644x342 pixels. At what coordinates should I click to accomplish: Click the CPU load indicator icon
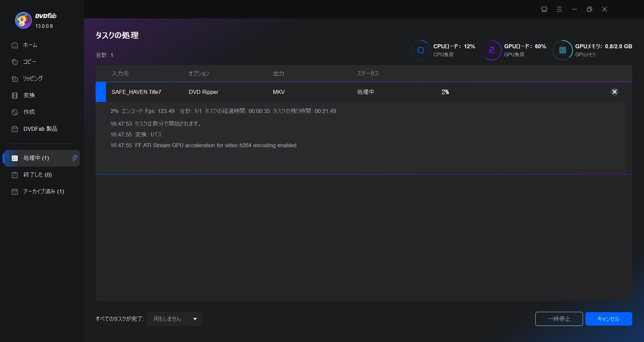[421, 50]
